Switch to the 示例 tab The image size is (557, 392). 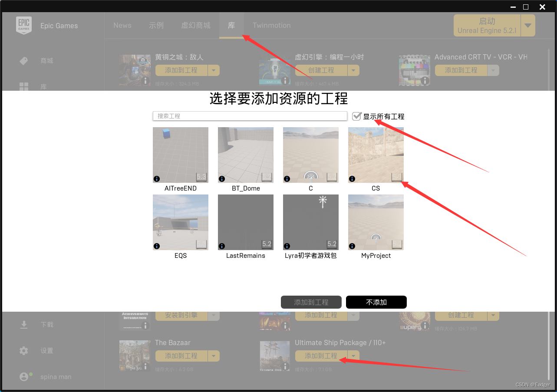pyautogui.click(x=156, y=26)
